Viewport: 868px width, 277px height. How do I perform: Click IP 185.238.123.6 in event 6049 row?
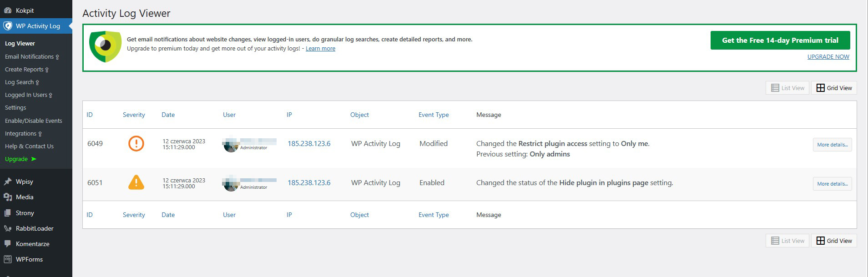309,144
